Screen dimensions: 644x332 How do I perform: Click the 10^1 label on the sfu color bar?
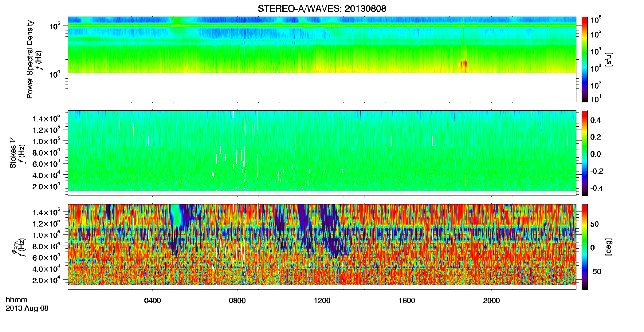[596, 99]
